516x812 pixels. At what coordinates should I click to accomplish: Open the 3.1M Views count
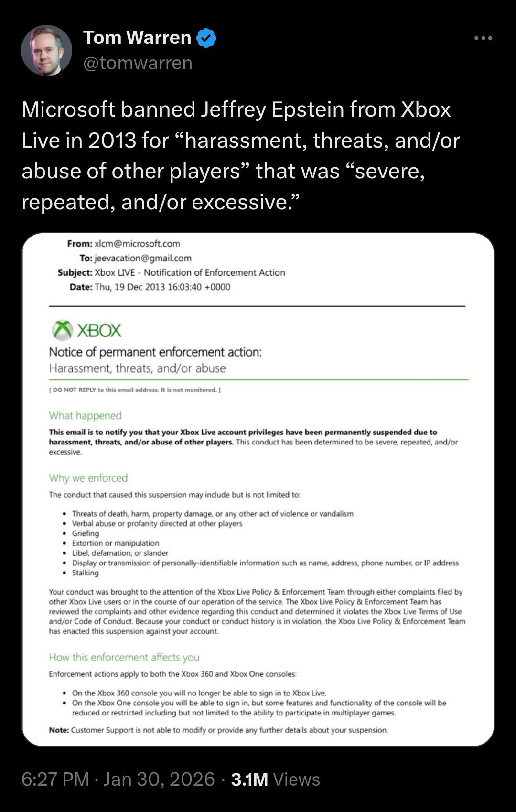275,779
